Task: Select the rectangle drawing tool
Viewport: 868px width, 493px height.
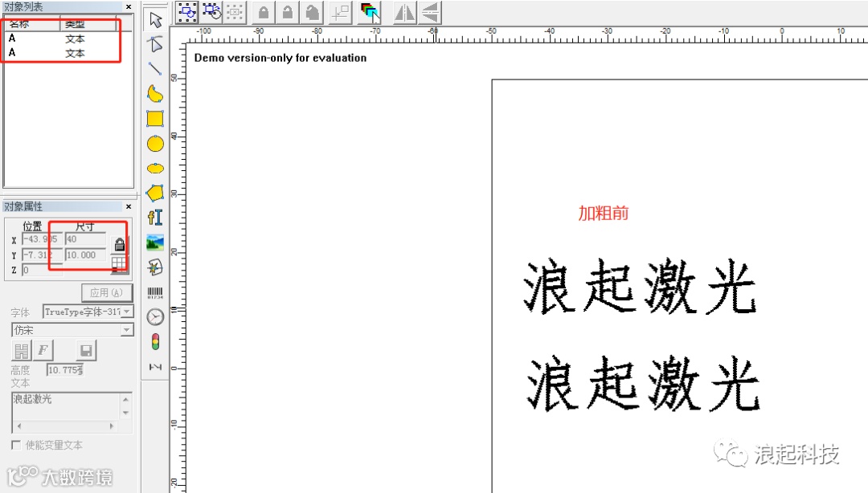Action: (x=156, y=118)
